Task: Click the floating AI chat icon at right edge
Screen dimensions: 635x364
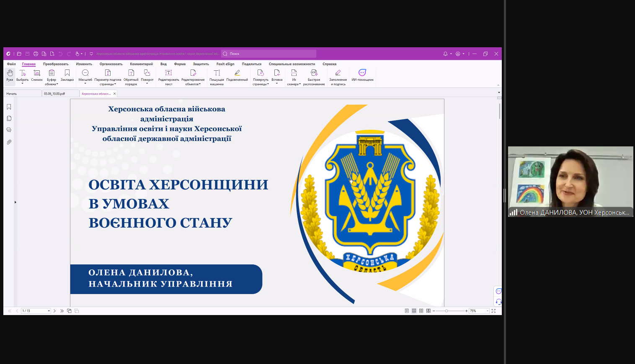Action: (498, 291)
